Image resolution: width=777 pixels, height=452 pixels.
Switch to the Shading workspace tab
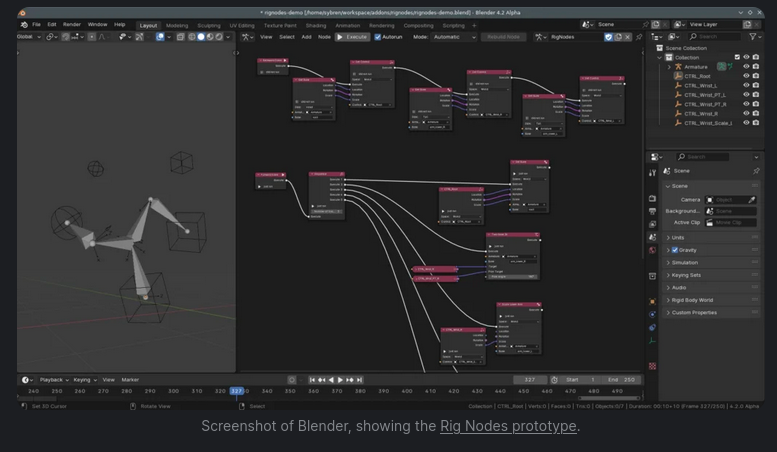coord(316,25)
